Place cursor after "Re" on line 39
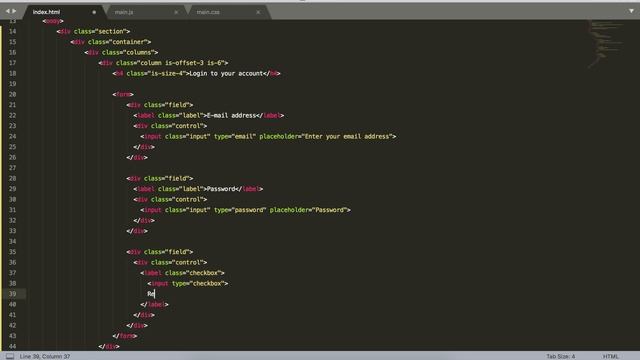This screenshot has width=640, height=360. (155, 294)
